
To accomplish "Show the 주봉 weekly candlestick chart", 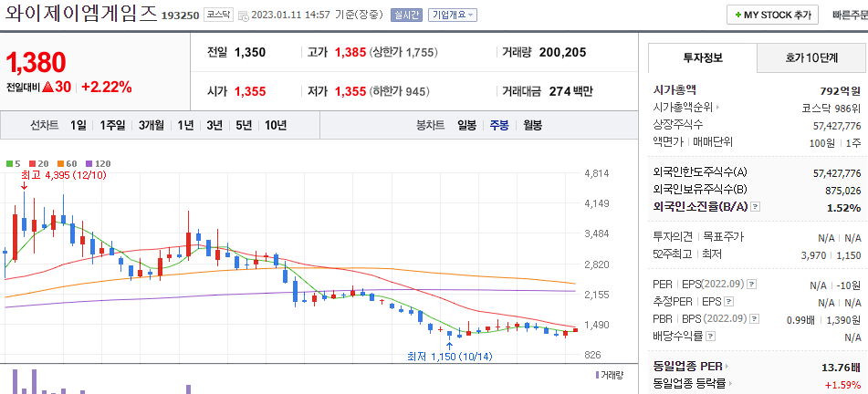I will [x=499, y=125].
